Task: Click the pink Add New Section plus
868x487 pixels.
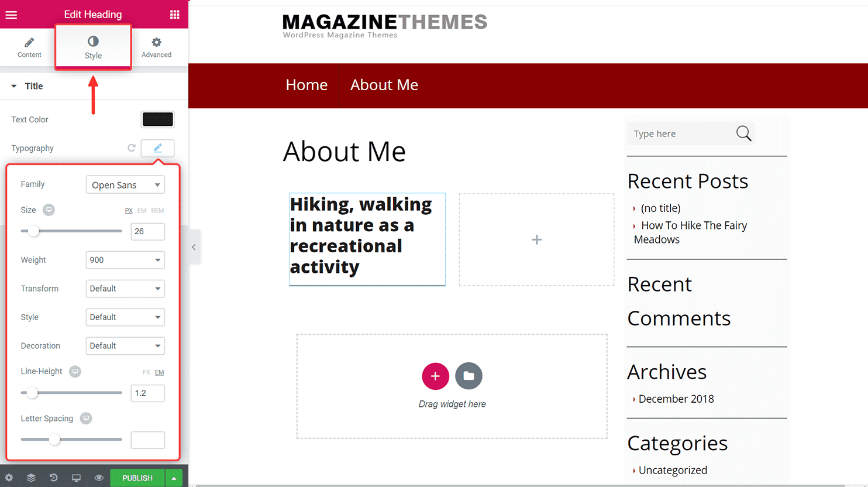Action: (435, 376)
